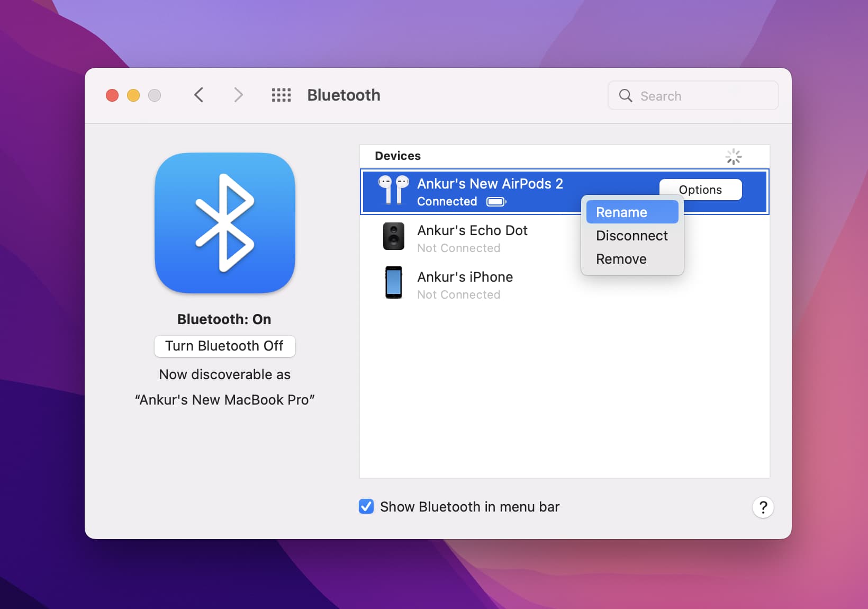Click the magnifying glass search icon
Screen dimensions: 868x609
click(x=626, y=96)
